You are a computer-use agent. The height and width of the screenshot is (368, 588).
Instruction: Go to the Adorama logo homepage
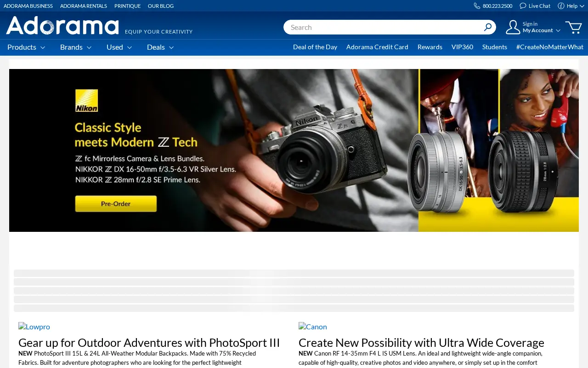tap(62, 25)
